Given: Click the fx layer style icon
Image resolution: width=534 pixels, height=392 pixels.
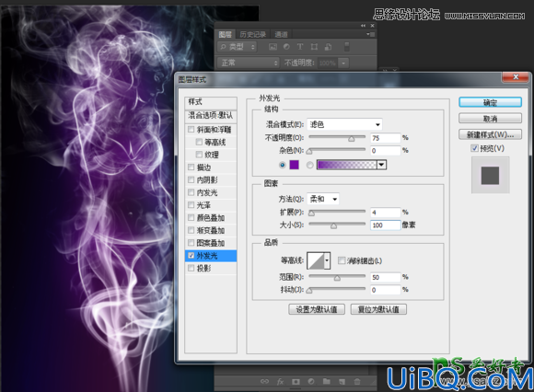Looking at the screenshot, I should [x=280, y=382].
